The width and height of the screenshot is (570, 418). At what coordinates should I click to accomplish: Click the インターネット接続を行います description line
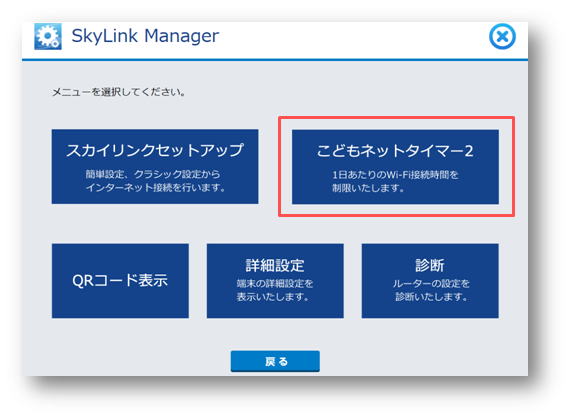[155, 188]
